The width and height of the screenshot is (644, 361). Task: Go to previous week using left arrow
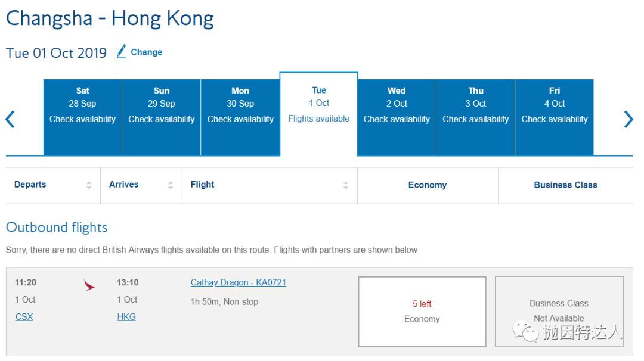10,119
